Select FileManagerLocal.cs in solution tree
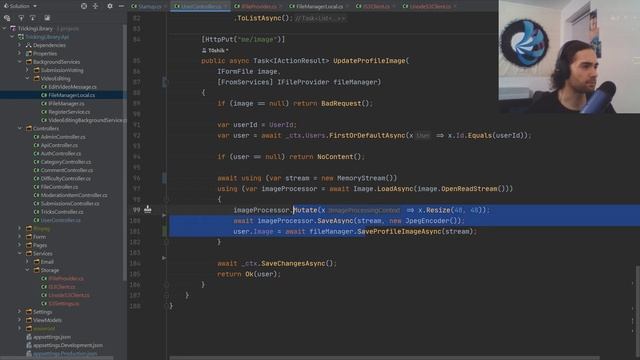Screen dimensions: 640x360 pos(71,95)
